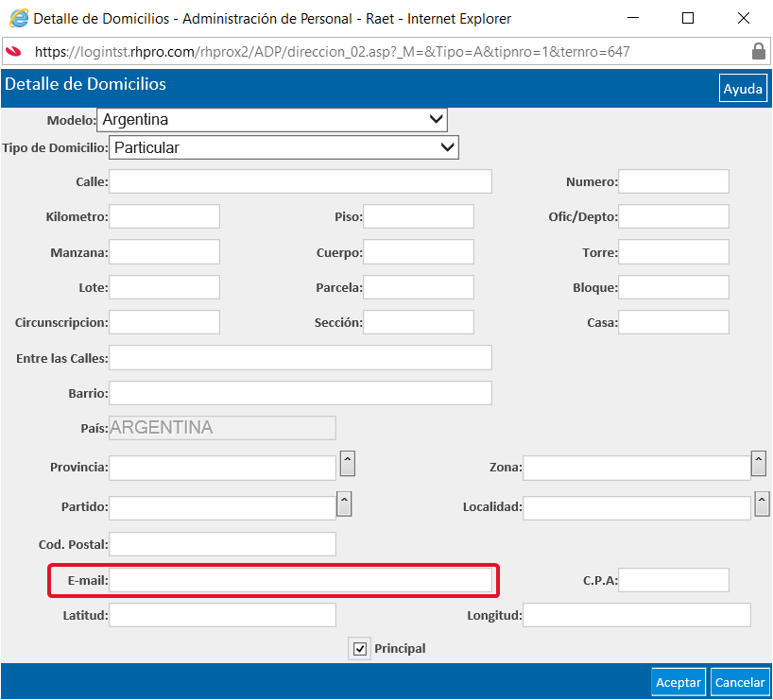This screenshot has height=700, width=773.
Task: Focus the Lote input field
Action: (164, 287)
